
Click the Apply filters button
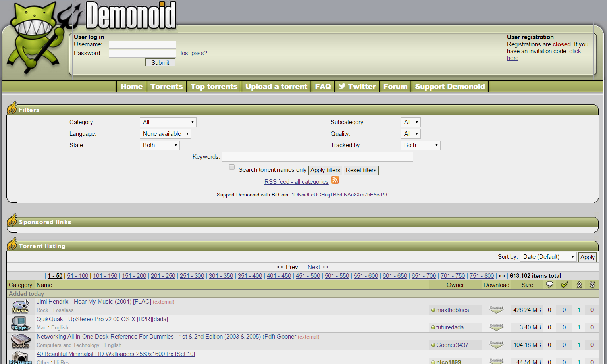click(x=325, y=170)
